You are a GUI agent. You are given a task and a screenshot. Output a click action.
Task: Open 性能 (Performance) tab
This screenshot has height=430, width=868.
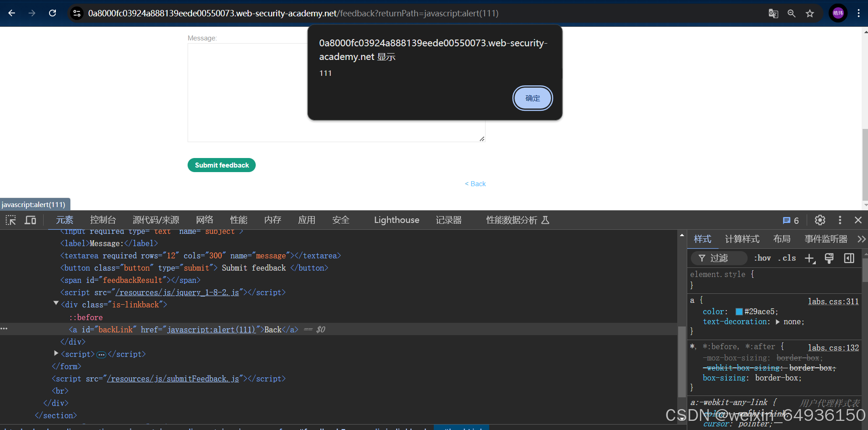pos(239,220)
